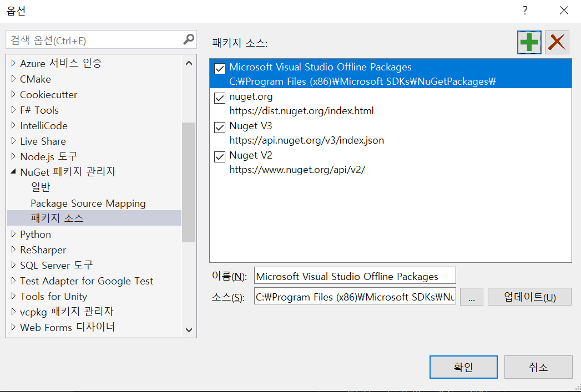The image size is (581, 392).
Task: Add a new package source with green plus
Action: (x=529, y=43)
